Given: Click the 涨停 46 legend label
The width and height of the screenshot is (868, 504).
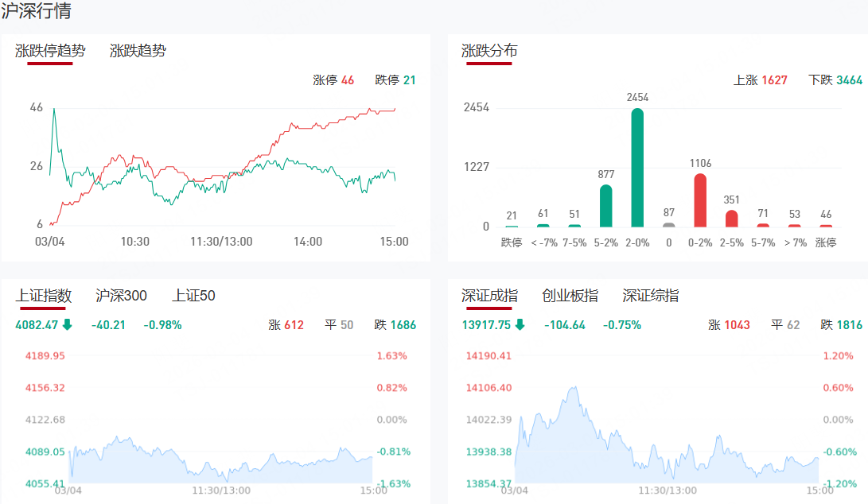Looking at the screenshot, I should click(x=333, y=79).
